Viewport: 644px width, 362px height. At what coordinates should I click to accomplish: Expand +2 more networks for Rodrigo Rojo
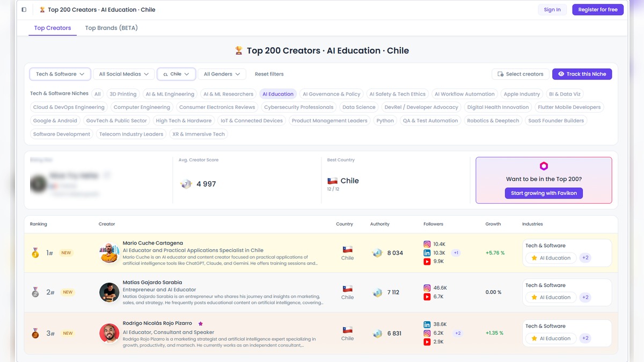[458, 333]
